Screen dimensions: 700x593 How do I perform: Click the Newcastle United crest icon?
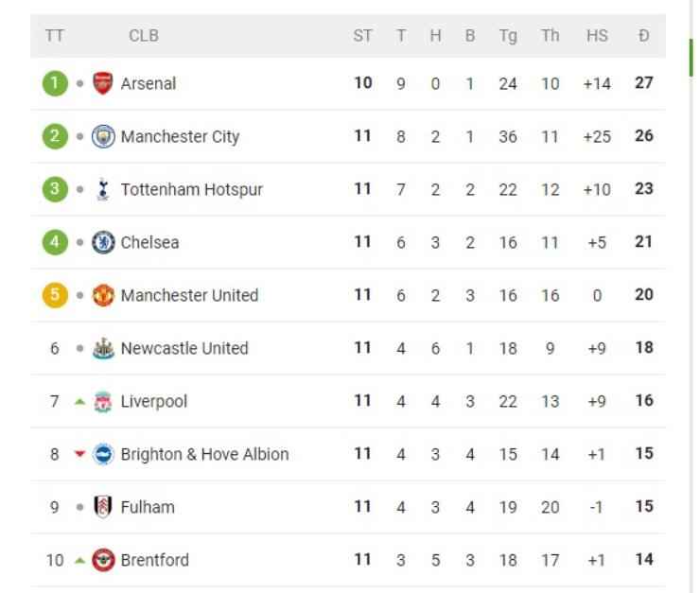coord(102,348)
